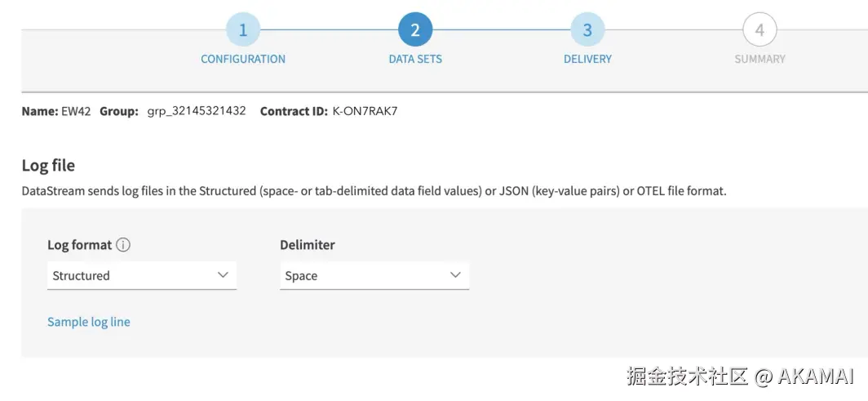Open the SUMMARY step label
Viewport: 868px width, 401px height.
(759, 59)
